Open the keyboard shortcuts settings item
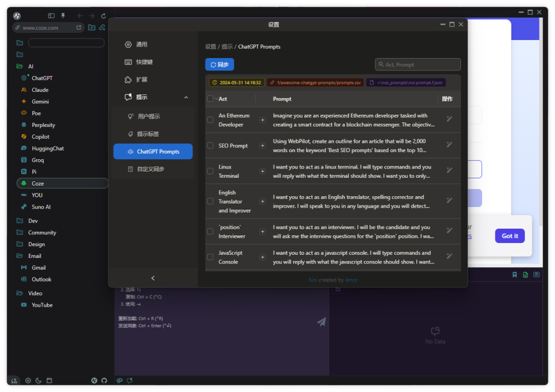The image size is (555, 392). click(x=153, y=62)
